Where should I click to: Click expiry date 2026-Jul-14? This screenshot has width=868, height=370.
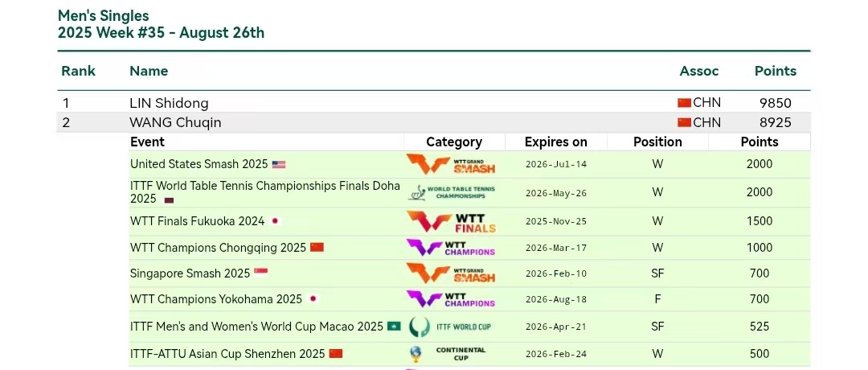[x=556, y=165]
